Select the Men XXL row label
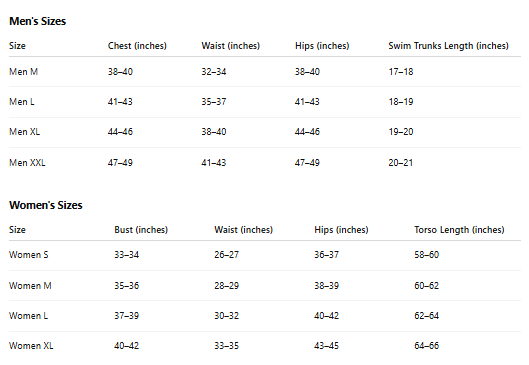Screen dimensions: 529x365 coord(27,163)
